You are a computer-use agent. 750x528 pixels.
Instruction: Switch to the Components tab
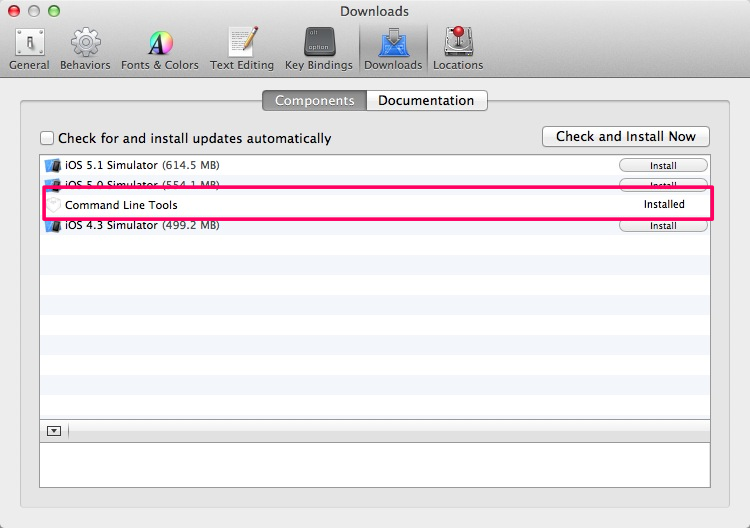(315, 100)
